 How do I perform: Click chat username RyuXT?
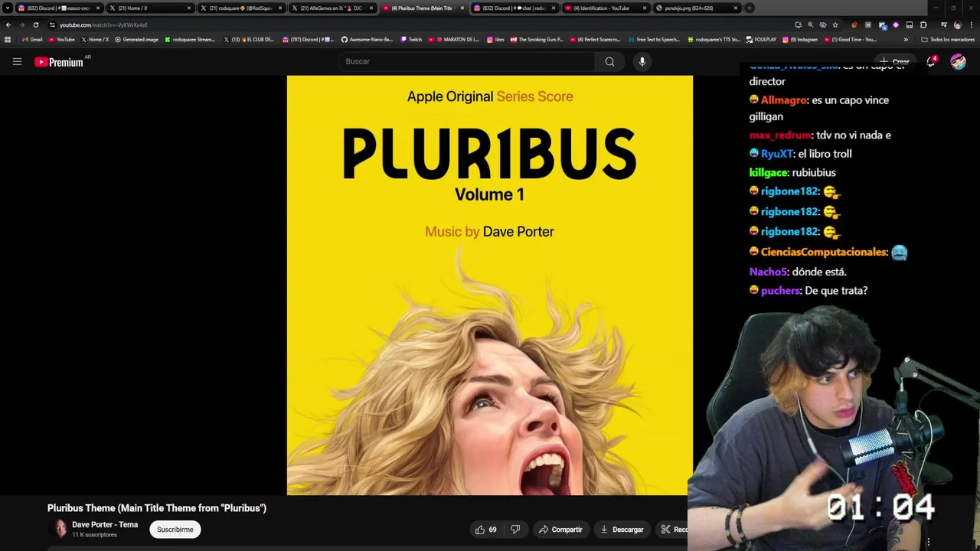777,154
